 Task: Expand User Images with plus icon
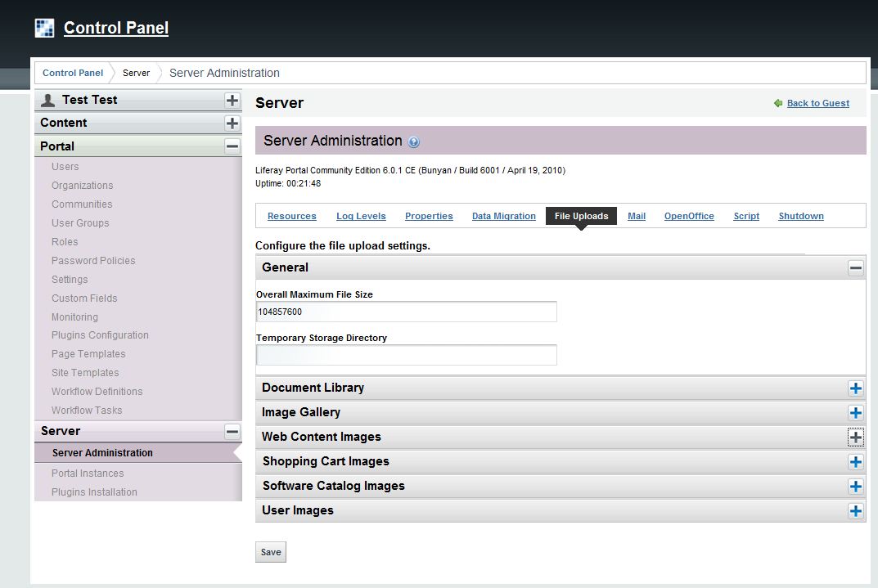(855, 511)
